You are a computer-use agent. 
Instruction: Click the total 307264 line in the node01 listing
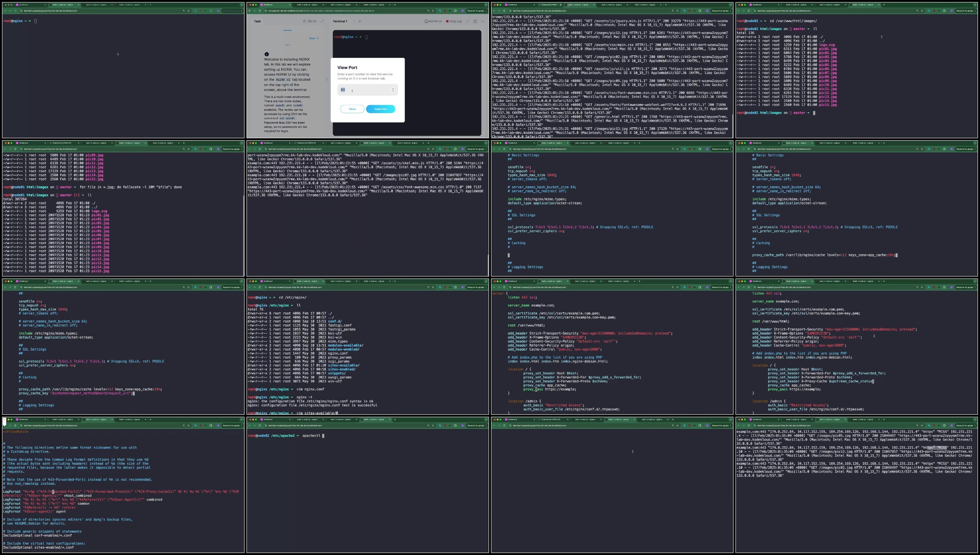click(x=15, y=199)
